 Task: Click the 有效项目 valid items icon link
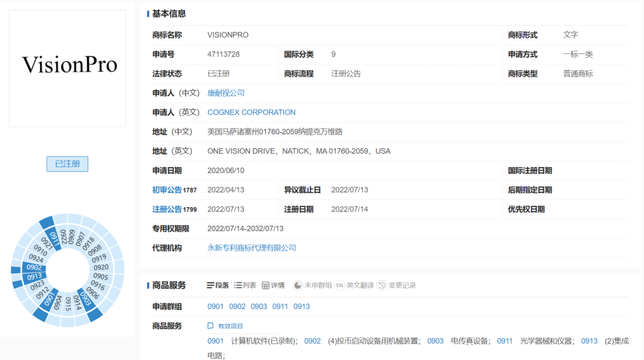[225, 326]
